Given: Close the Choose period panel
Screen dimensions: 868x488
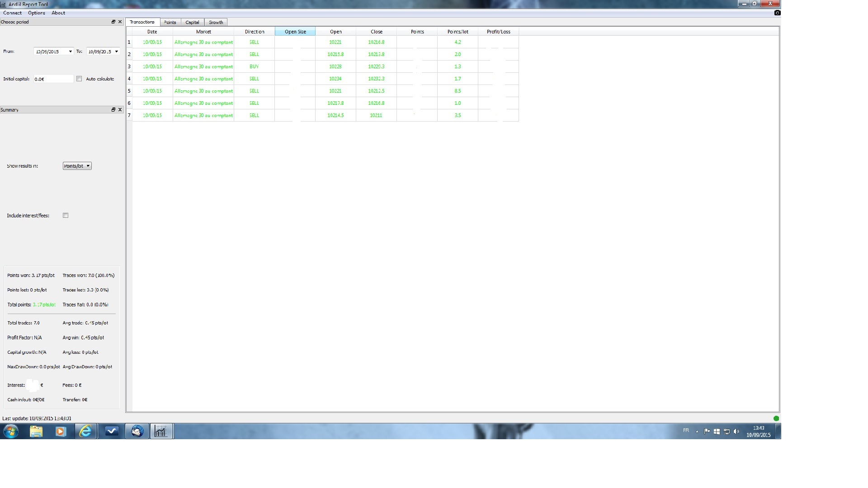Looking at the screenshot, I should pos(120,22).
